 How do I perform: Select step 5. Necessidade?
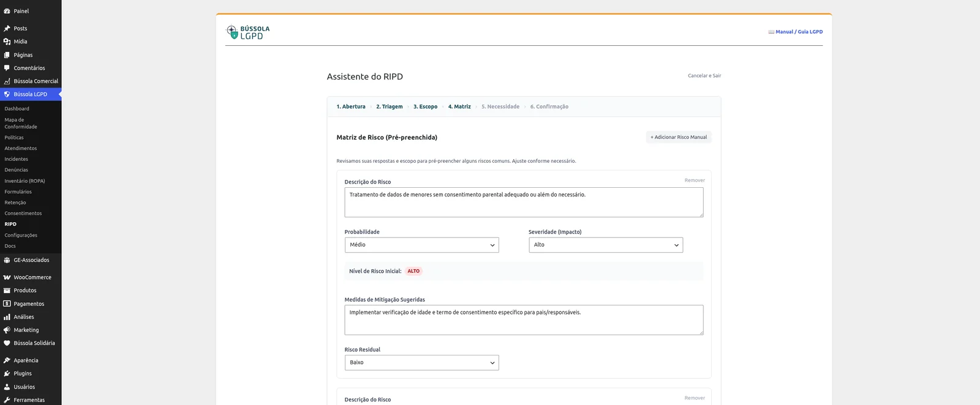(x=500, y=106)
